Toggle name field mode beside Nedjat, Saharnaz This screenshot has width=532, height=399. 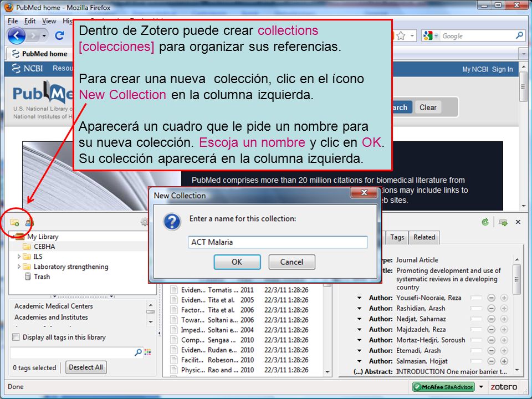click(476, 319)
